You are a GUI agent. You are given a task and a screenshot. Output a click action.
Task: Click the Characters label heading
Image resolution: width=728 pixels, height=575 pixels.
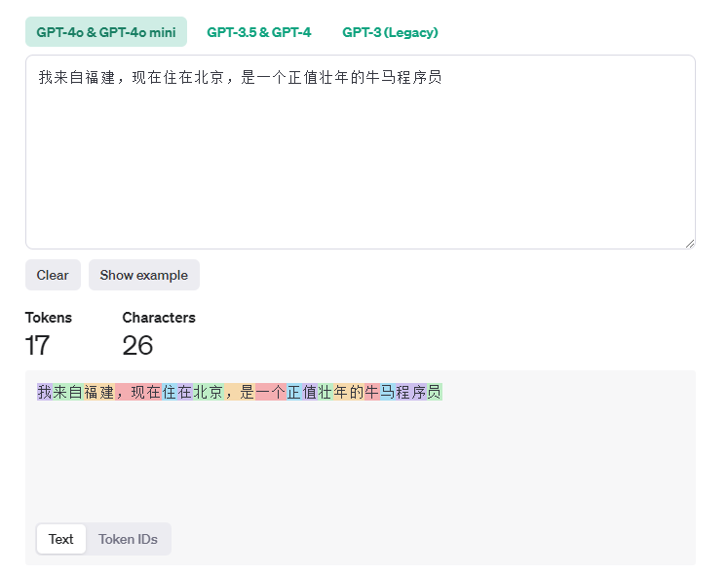coord(159,318)
